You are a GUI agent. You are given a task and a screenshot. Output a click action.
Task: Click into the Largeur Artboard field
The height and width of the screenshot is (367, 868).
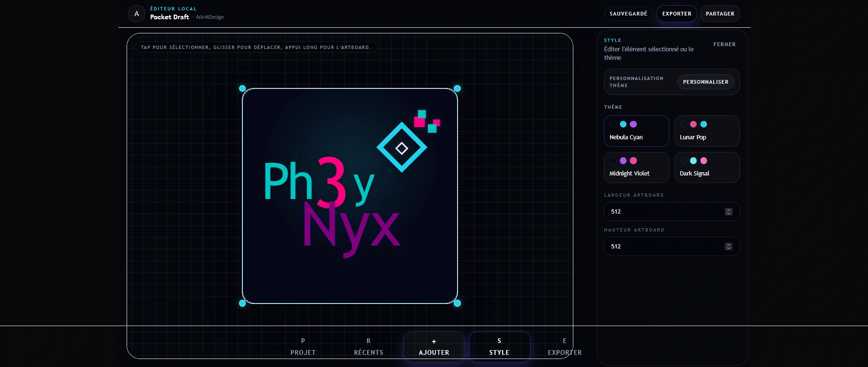coord(672,212)
